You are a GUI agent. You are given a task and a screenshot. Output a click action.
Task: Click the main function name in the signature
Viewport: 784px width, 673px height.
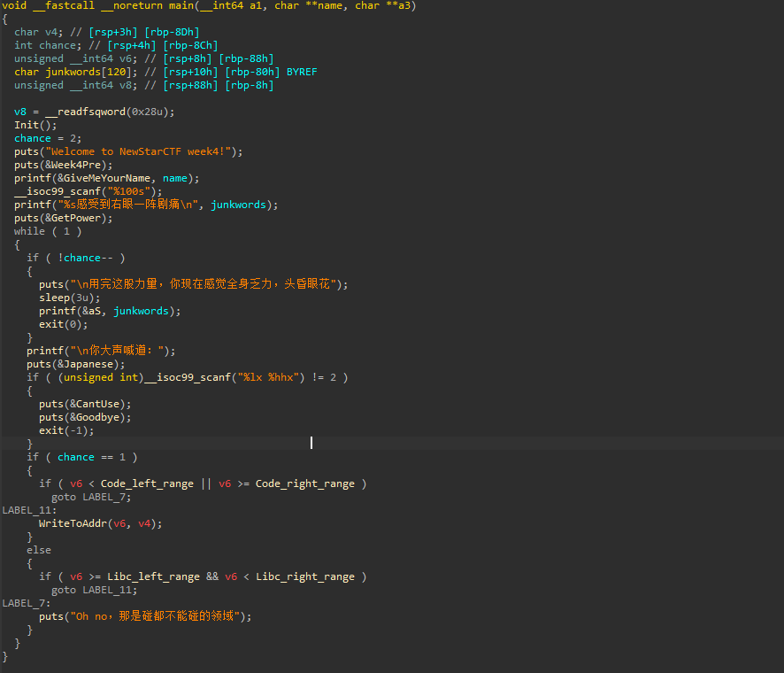click(181, 5)
